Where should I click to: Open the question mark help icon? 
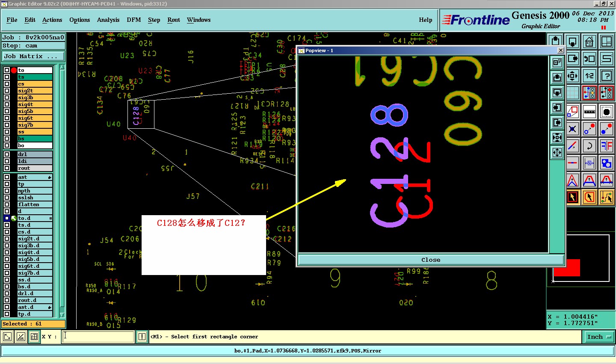pyautogui.click(x=607, y=76)
